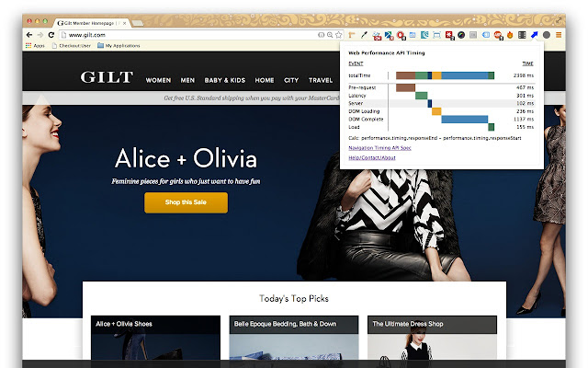Select the Server row in timing popup
This screenshot has width=588, height=368.
pos(441,103)
